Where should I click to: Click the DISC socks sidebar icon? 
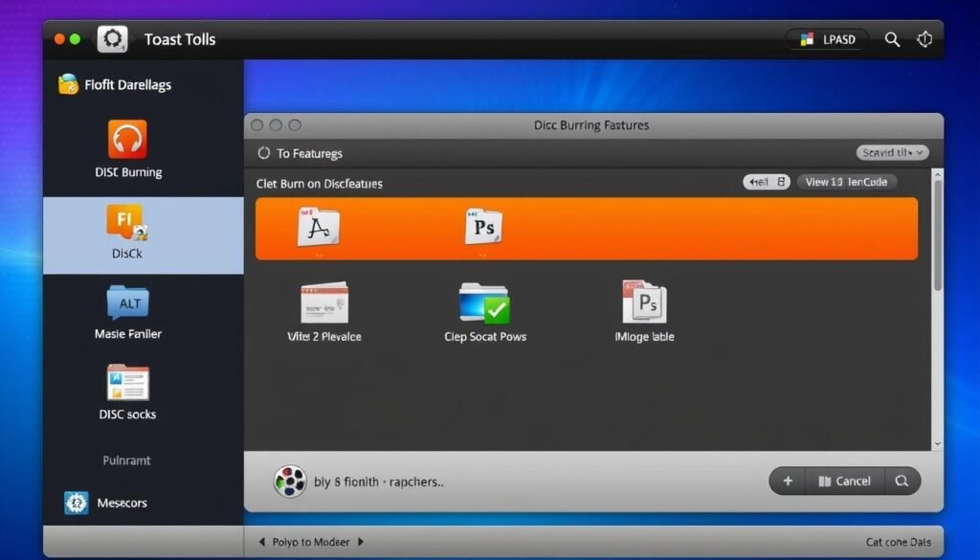(x=127, y=383)
